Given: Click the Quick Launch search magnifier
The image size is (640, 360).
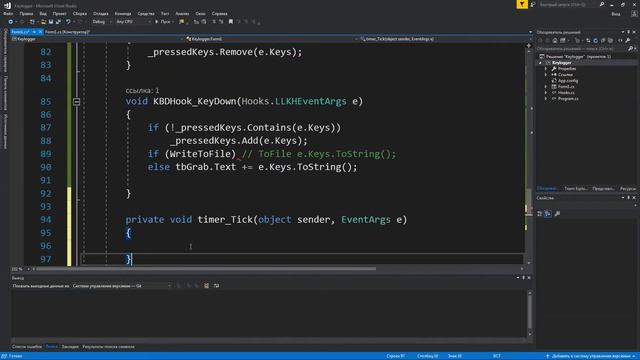Looking at the screenshot, I should tap(602, 4).
